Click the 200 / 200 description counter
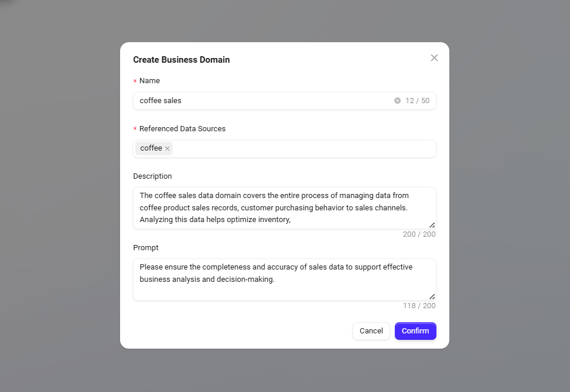The image size is (570, 392). (x=419, y=234)
